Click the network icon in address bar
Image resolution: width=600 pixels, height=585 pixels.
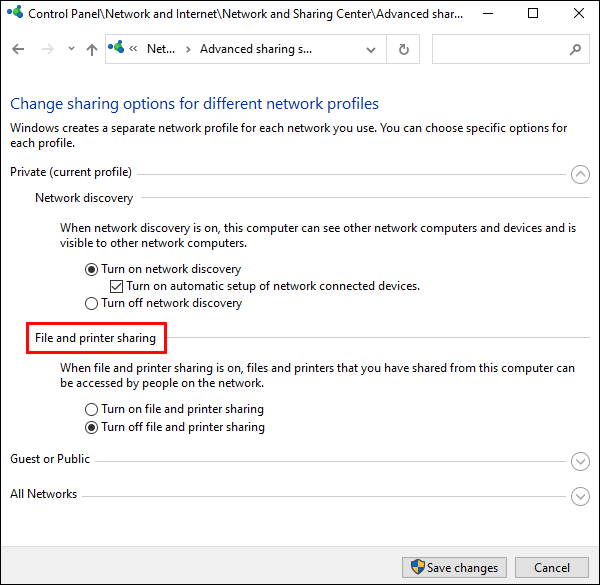116,47
